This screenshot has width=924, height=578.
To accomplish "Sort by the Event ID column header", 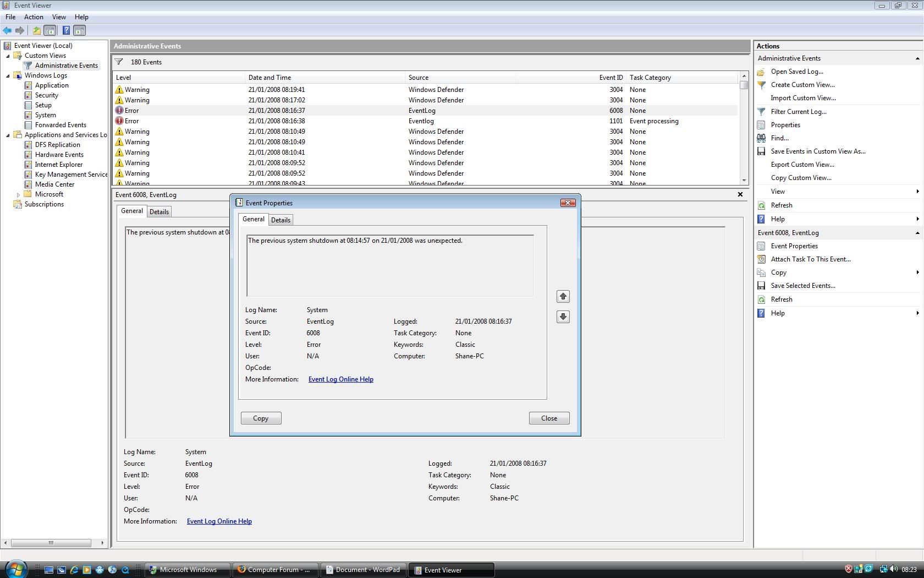I will [571, 78].
